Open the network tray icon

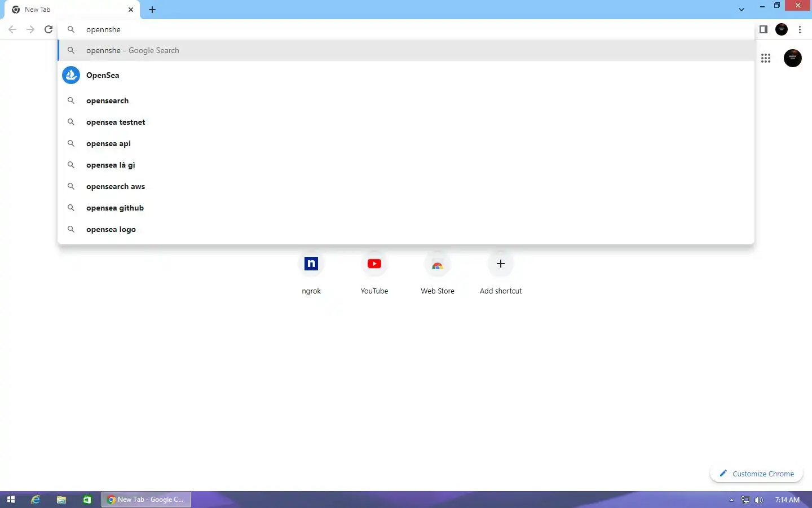pyautogui.click(x=745, y=500)
